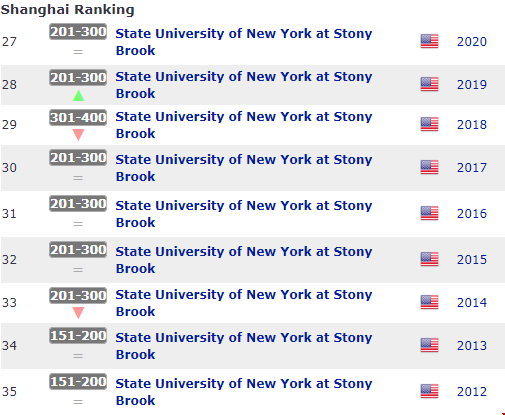Click the red down arrow in the 2018 row
The width and height of the screenshot is (505, 415).
tap(78, 135)
